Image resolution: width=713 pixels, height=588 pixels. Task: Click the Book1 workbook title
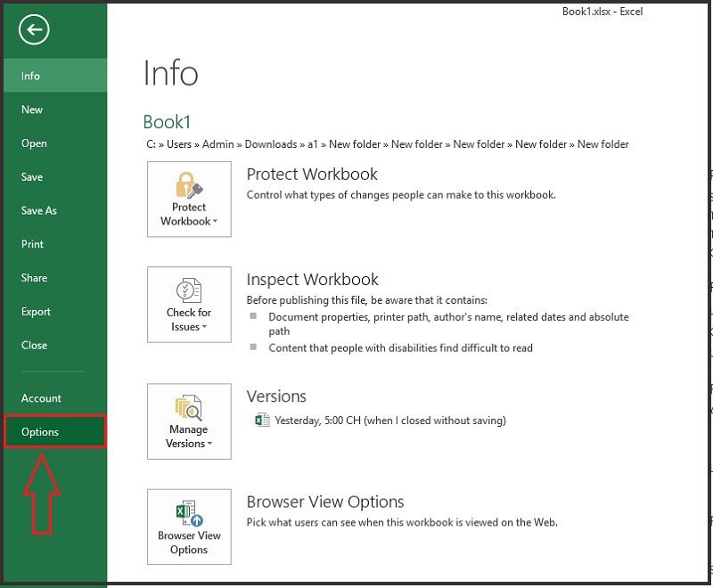click(x=167, y=122)
